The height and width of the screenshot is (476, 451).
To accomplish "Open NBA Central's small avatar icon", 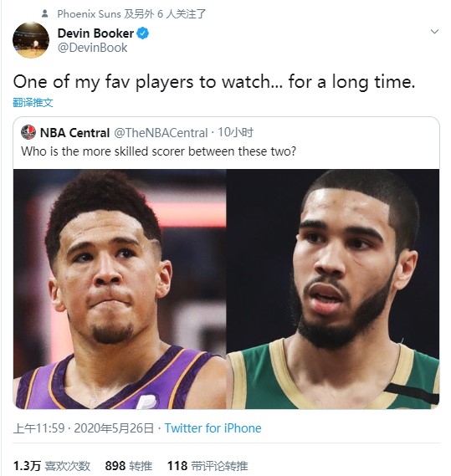I will point(28,132).
